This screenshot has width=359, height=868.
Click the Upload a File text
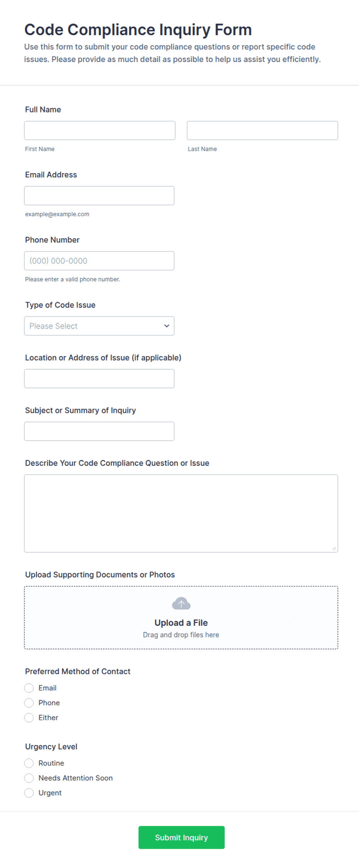[181, 623]
